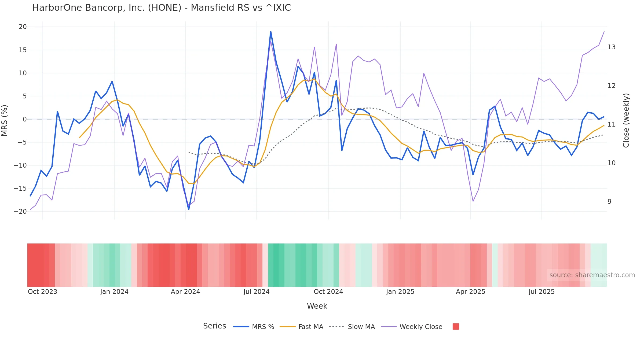Click the Apr 2025 axis label

click(x=470, y=292)
